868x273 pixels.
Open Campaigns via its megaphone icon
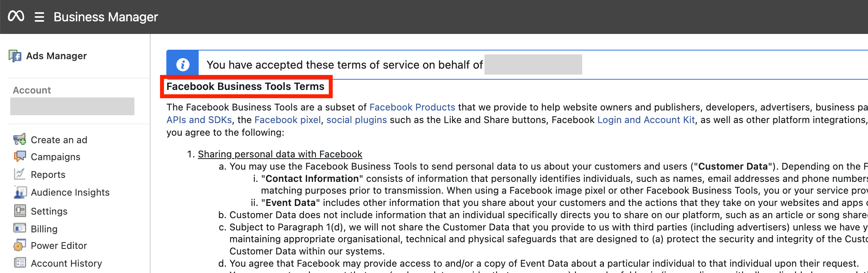click(20, 157)
